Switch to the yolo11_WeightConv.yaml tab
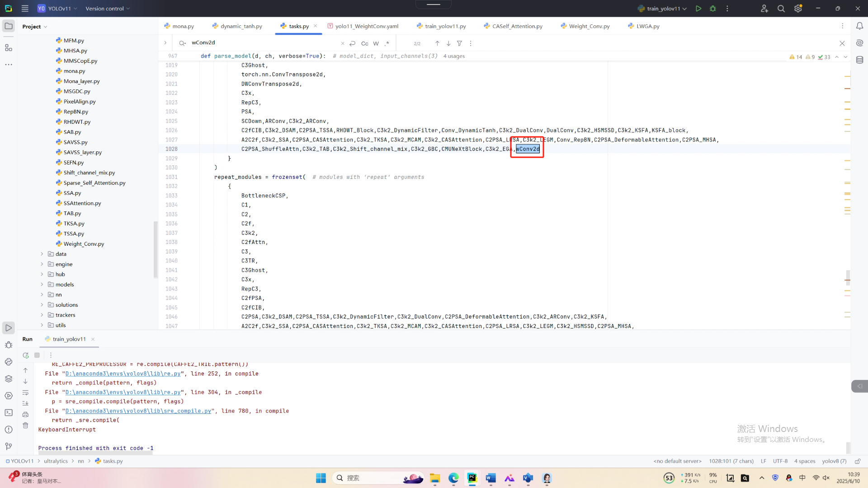Viewport: 868px width, 488px height. (x=367, y=26)
